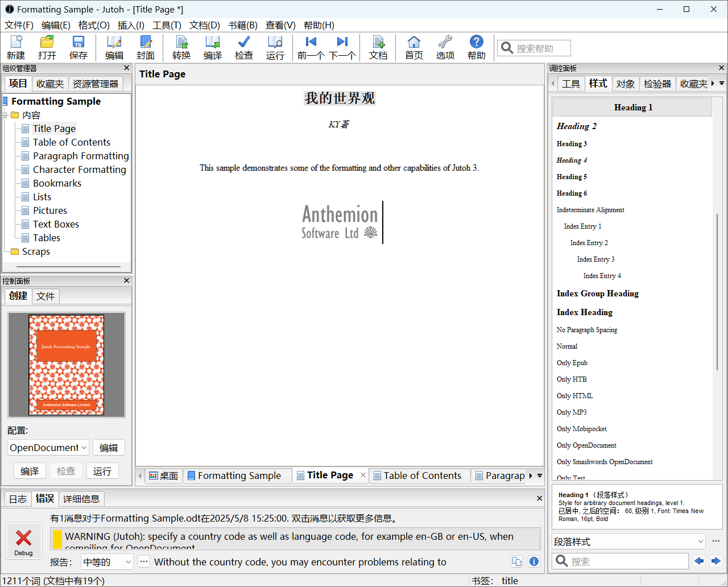
Task: Click the 编辑 configuration button
Action: coord(109,448)
